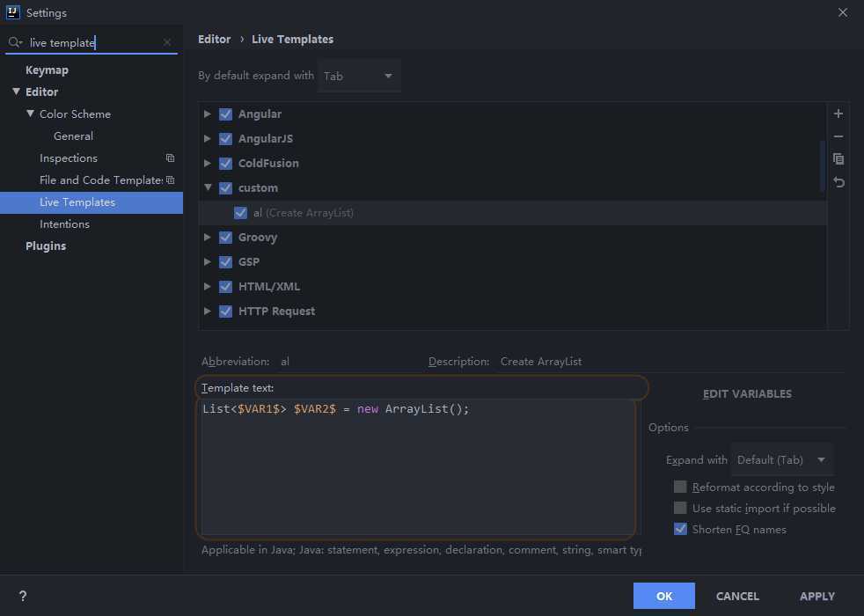Click the Abbreviation field containing al
Viewport: 864px width, 616px height.
point(348,362)
